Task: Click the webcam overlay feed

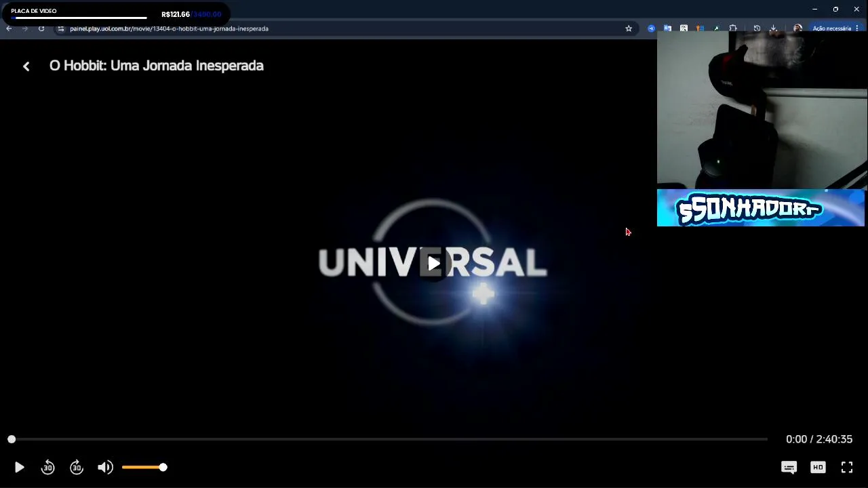Action: [x=762, y=110]
